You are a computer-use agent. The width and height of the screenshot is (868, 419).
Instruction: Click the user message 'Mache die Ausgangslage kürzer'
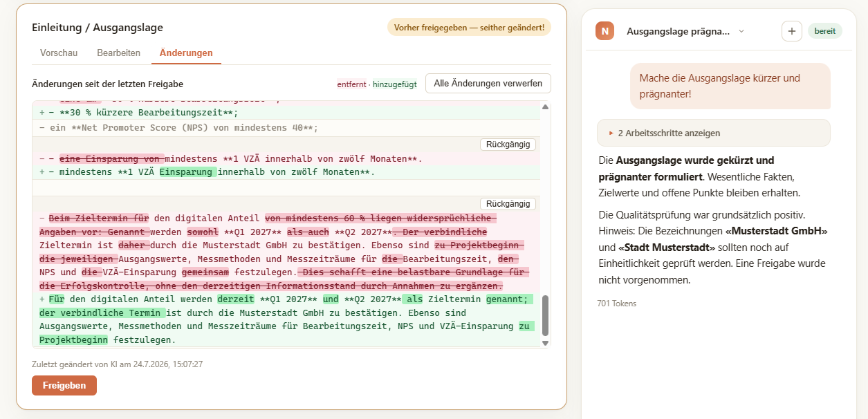[x=730, y=86]
